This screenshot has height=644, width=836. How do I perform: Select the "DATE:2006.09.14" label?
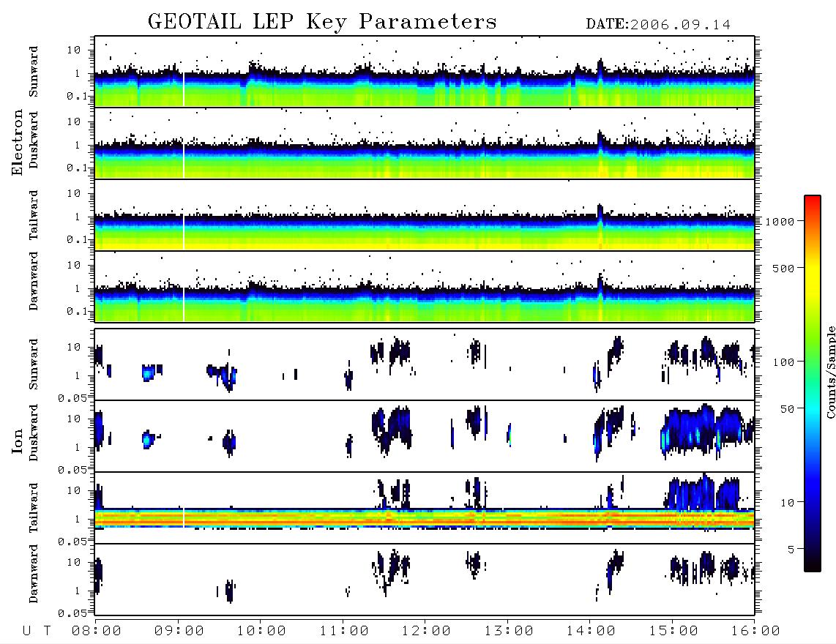point(658,25)
